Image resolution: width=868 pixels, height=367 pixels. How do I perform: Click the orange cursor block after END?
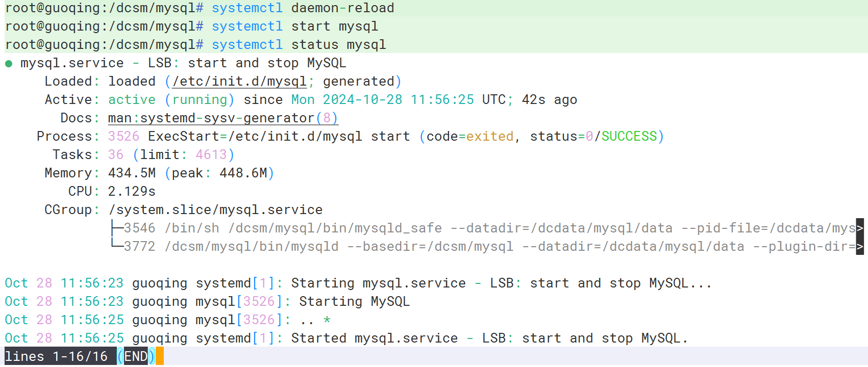(x=160, y=356)
